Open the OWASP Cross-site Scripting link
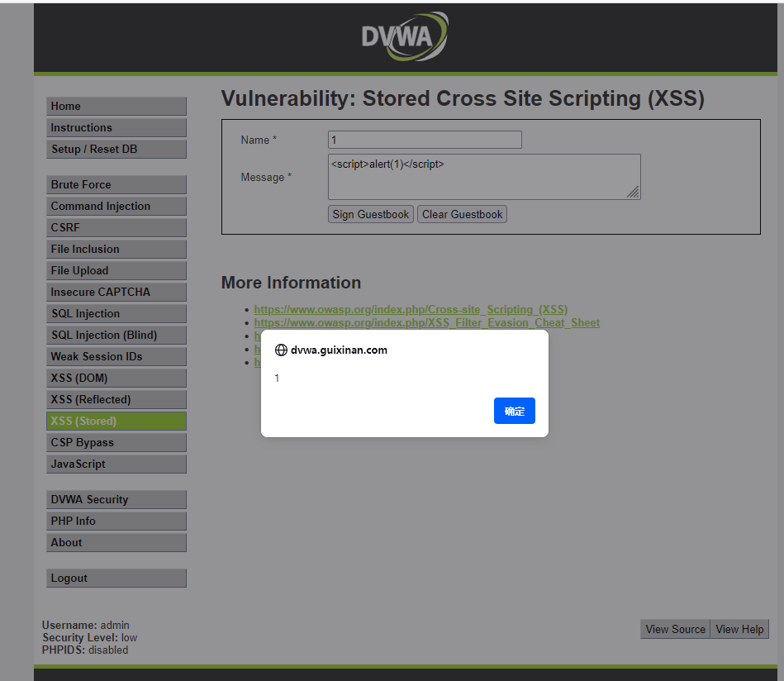Viewport: 784px width, 681px height. [x=411, y=310]
